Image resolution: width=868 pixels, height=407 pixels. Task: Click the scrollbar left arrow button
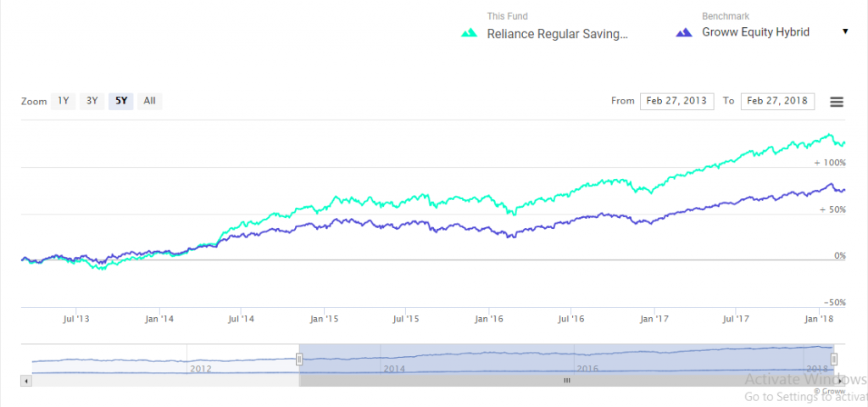(x=26, y=382)
